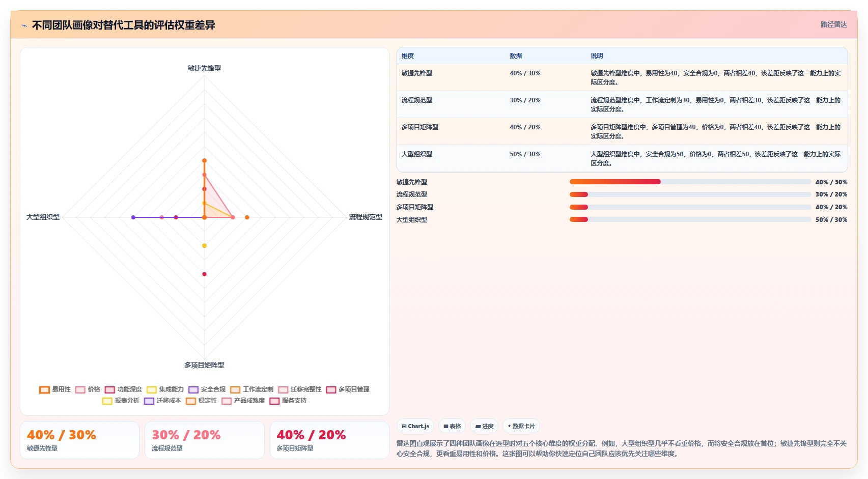Click the 大型组织型 axis label on the radar
The image size is (868, 479).
pyautogui.click(x=43, y=217)
